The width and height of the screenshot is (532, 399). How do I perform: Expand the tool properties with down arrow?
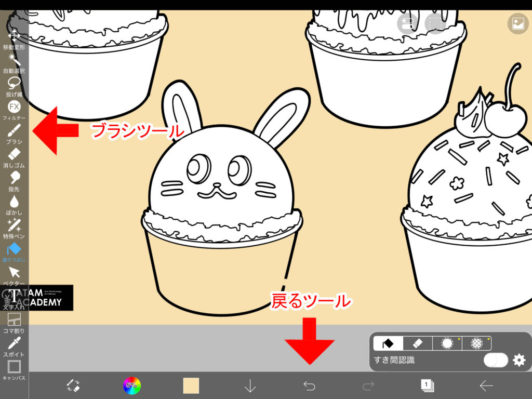pyautogui.click(x=250, y=385)
